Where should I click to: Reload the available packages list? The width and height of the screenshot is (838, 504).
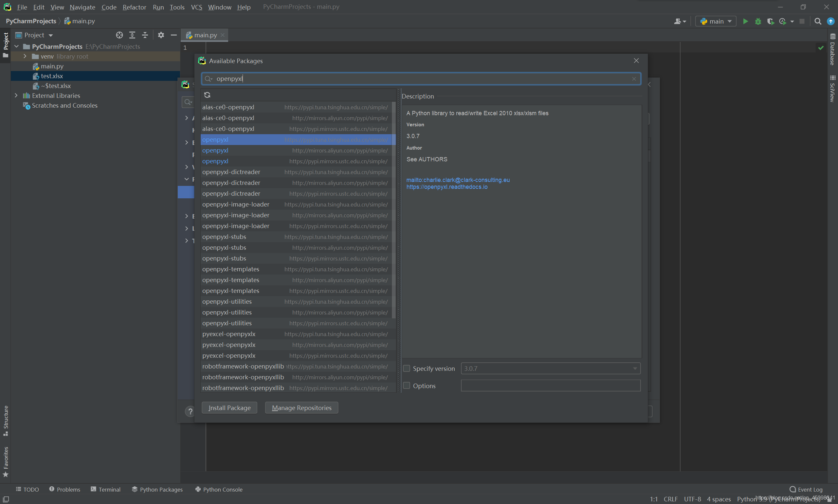click(207, 95)
